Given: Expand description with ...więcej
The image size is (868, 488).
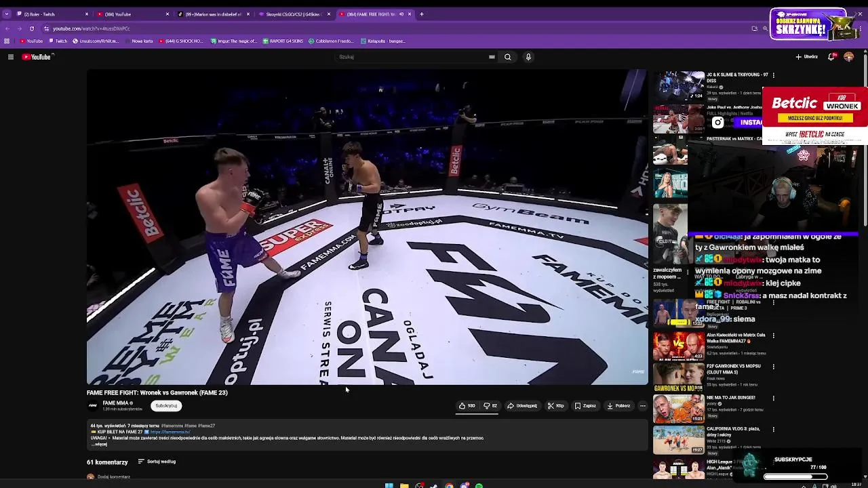Looking at the screenshot, I should point(100,445).
